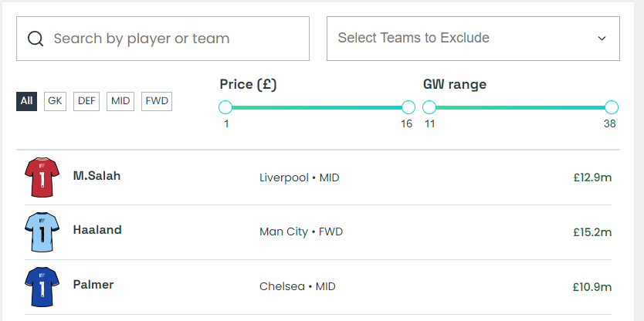
Task: Click the minimum price slider handle
Action: point(225,107)
